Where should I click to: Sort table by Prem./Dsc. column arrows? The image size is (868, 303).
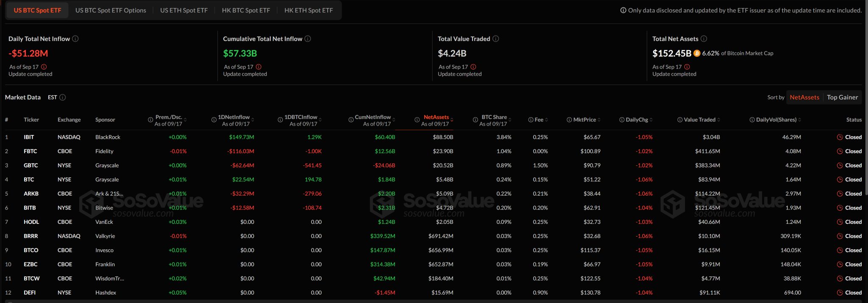[185, 120]
